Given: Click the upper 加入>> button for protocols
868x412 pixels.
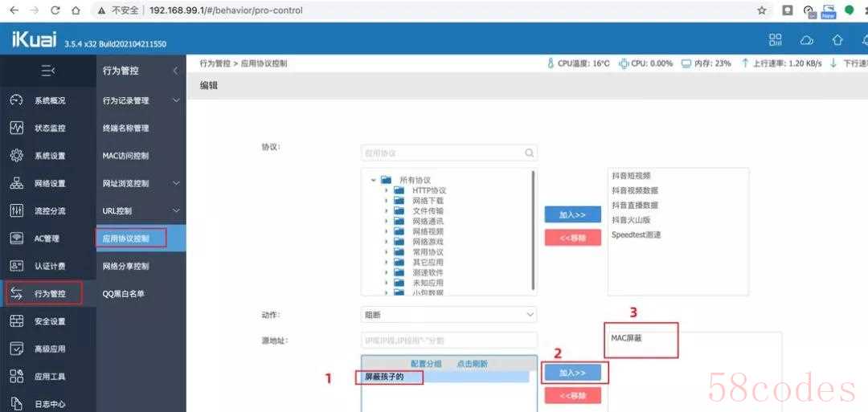Looking at the screenshot, I should [572, 214].
